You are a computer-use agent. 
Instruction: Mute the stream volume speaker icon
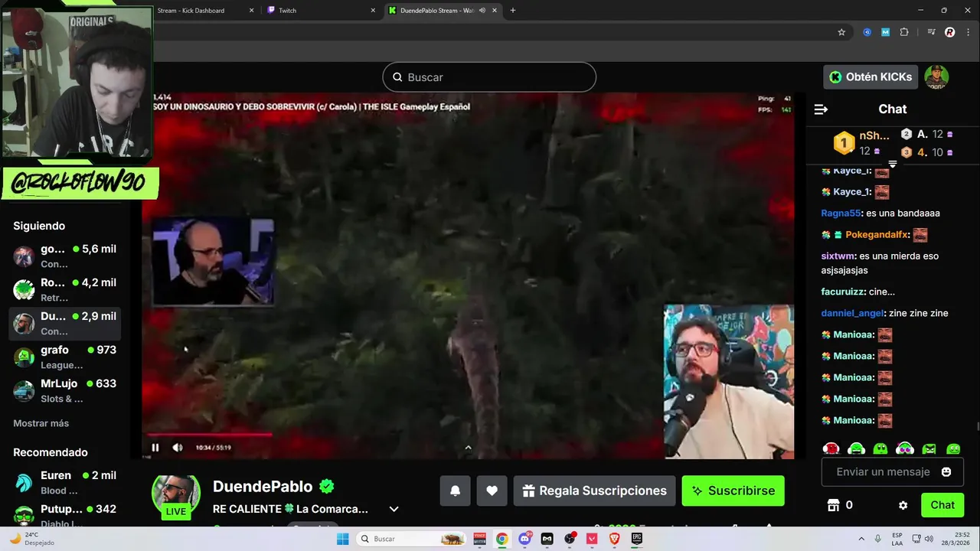click(178, 448)
